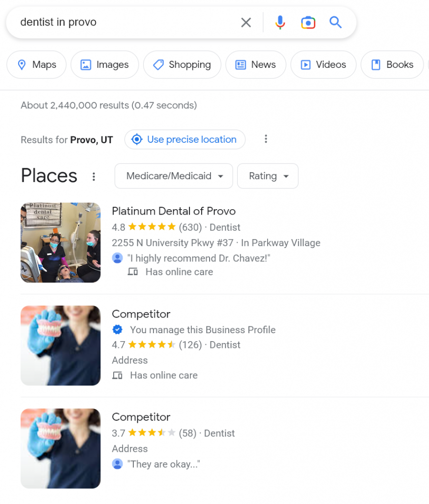Switch to the Videos tab
Screen dimensions: 429x504
(323, 64)
